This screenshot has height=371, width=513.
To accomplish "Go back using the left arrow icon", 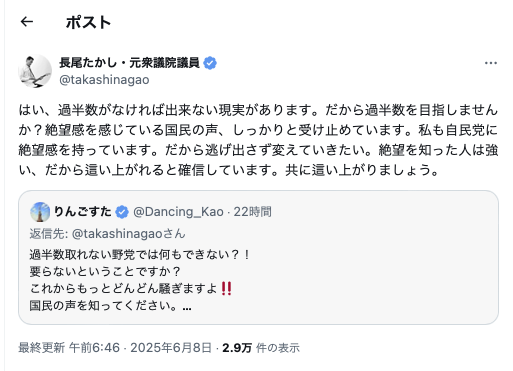I will pyautogui.click(x=27, y=22).
